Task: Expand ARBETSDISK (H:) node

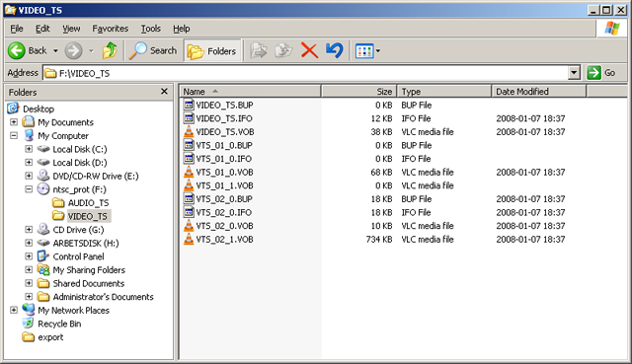Action: pyautogui.click(x=29, y=243)
